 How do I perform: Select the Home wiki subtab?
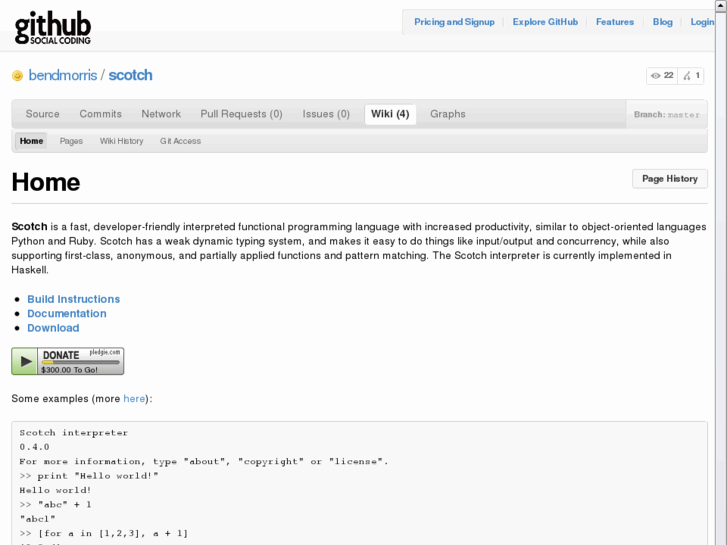[31, 141]
